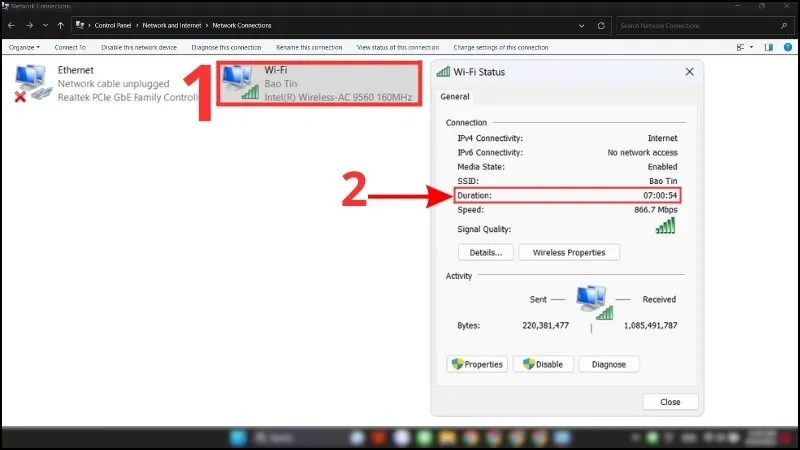Expand the address bar history dropdown
The width and height of the screenshot is (800, 450).
(581, 26)
